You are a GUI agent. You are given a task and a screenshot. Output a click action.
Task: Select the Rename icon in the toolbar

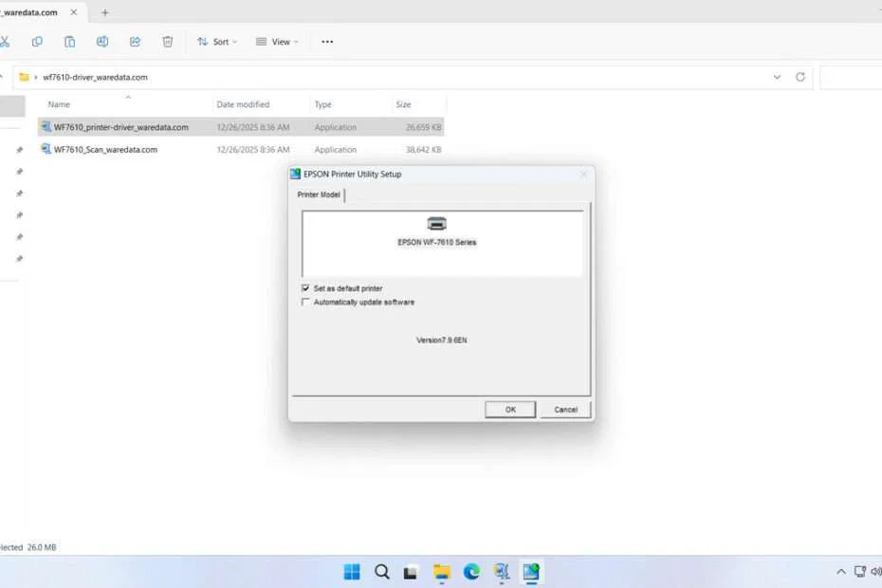(101, 42)
